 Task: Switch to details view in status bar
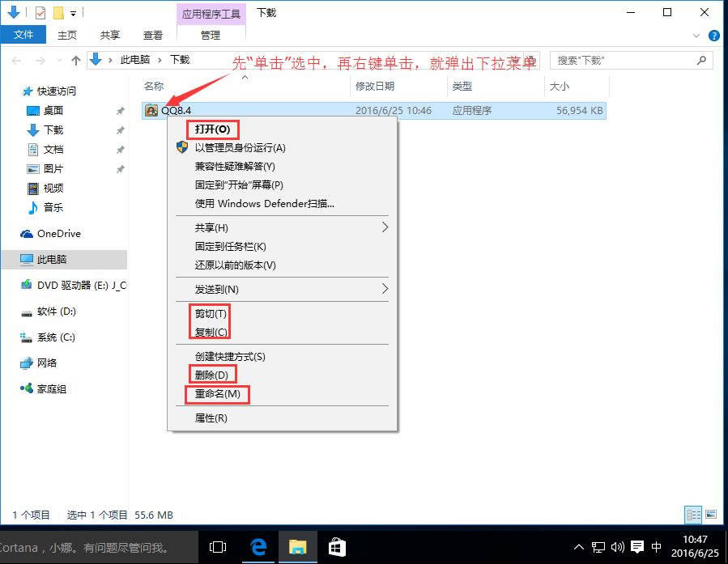[x=693, y=515]
